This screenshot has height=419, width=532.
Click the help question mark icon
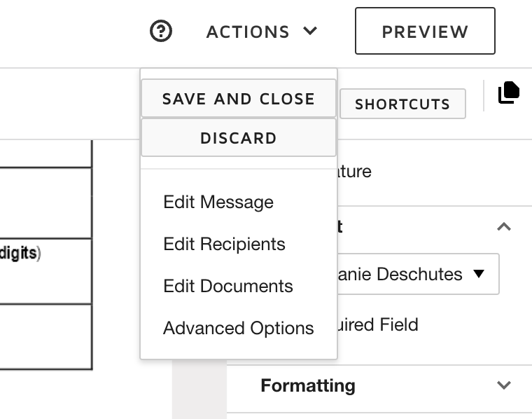click(161, 32)
